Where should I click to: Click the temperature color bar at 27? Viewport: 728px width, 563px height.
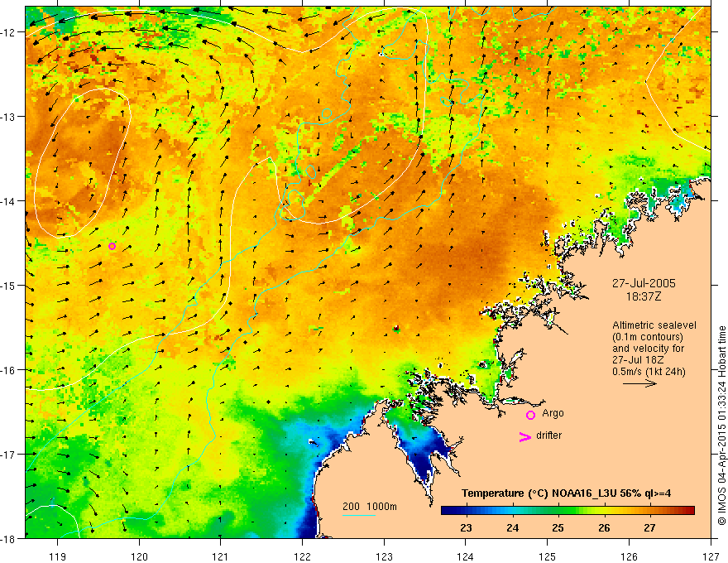coord(649,510)
